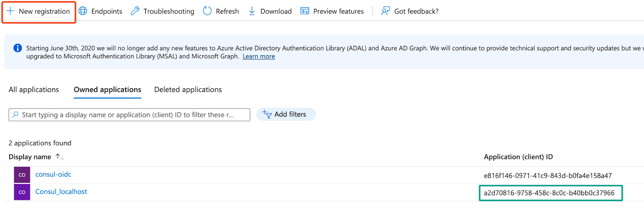Follow the Learn more link
Image resolution: width=644 pixels, height=217 pixels.
pyautogui.click(x=258, y=56)
